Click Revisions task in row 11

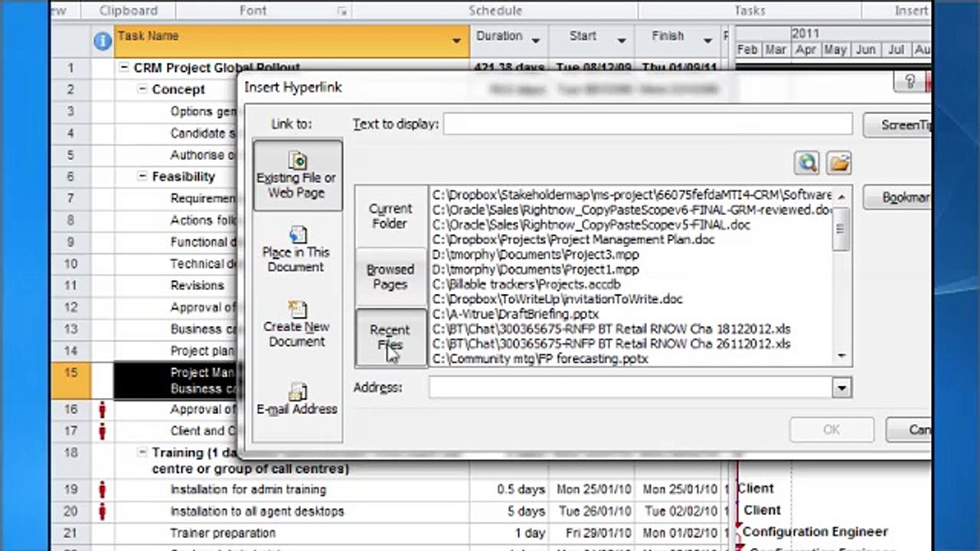[198, 285]
